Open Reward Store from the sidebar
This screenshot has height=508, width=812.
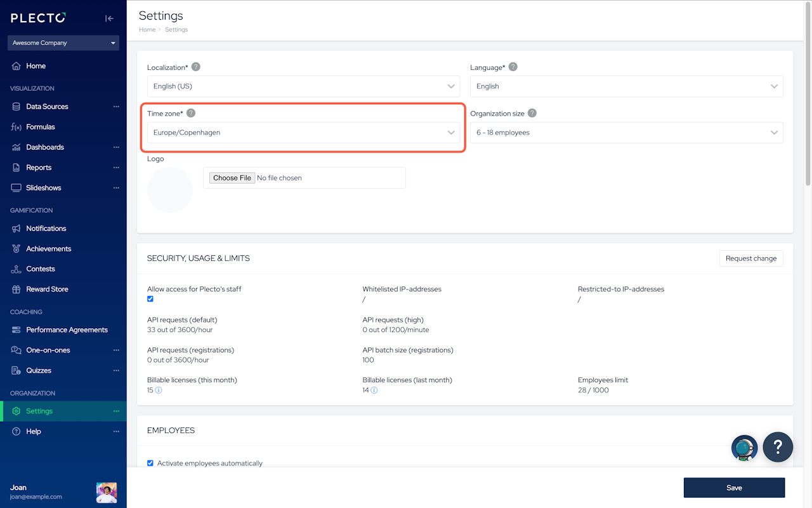(47, 290)
